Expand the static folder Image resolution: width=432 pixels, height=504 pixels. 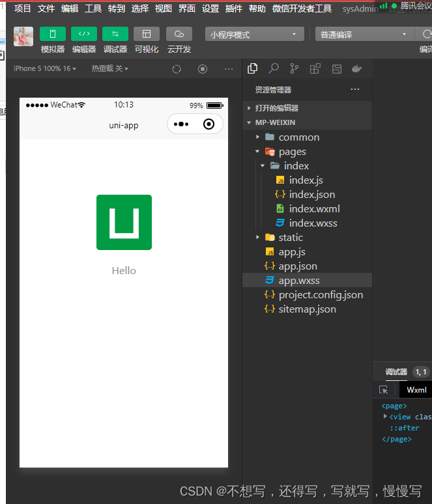tap(307, 238)
